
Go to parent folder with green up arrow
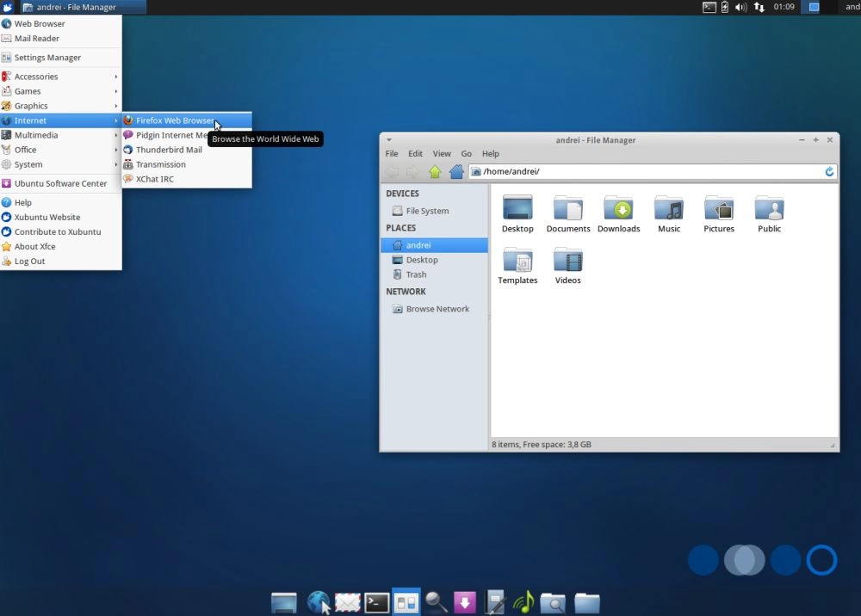coord(435,172)
